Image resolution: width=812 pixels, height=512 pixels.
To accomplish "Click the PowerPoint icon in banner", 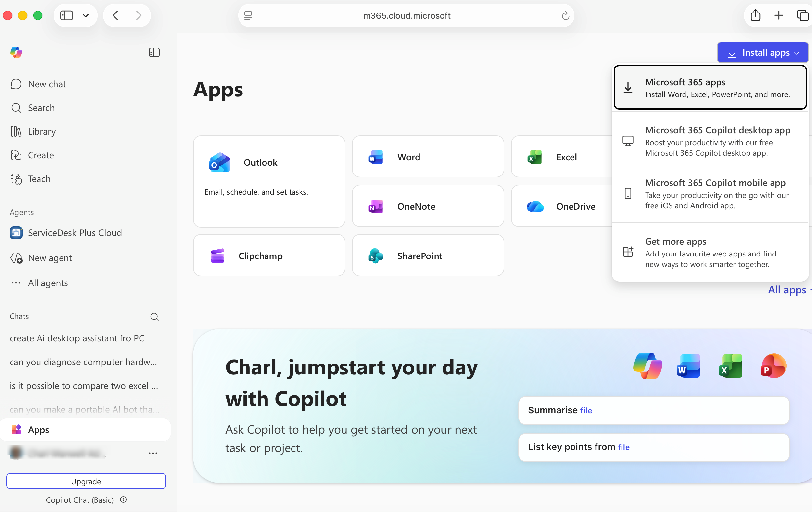I will pyautogui.click(x=774, y=366).
